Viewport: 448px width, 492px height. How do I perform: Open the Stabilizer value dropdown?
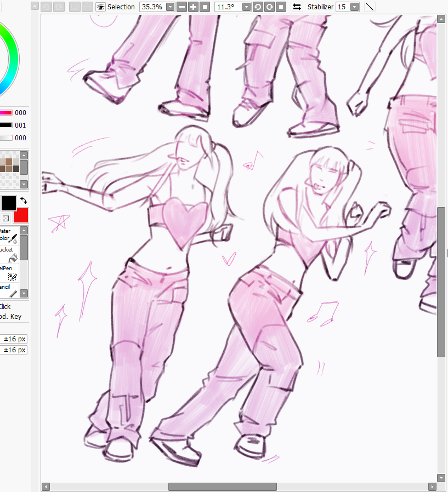click(x=354, y=7)
